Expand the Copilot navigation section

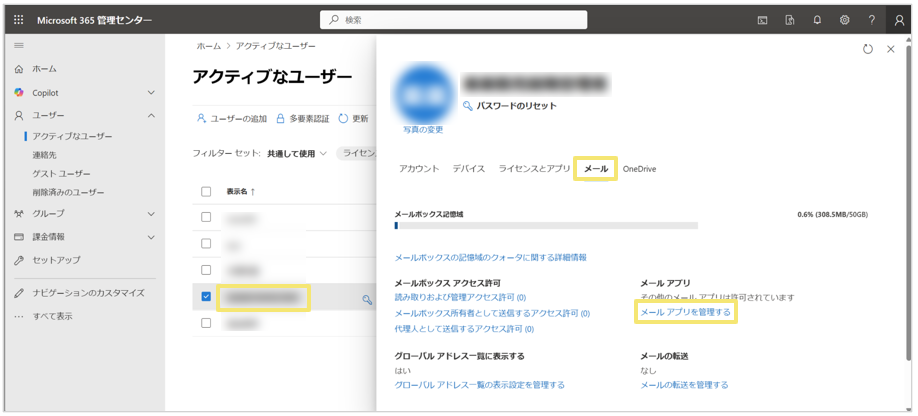coord(151,92)
